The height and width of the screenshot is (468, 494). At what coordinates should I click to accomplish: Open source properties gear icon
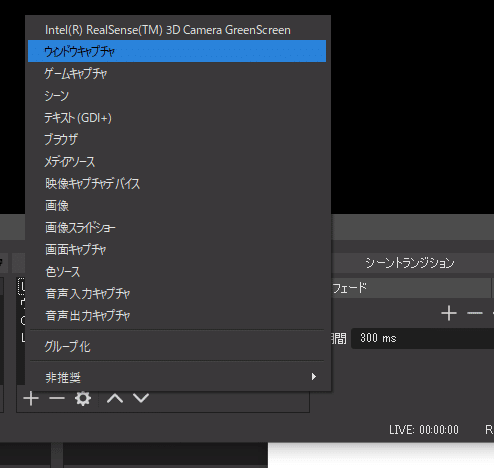(83, 399)
